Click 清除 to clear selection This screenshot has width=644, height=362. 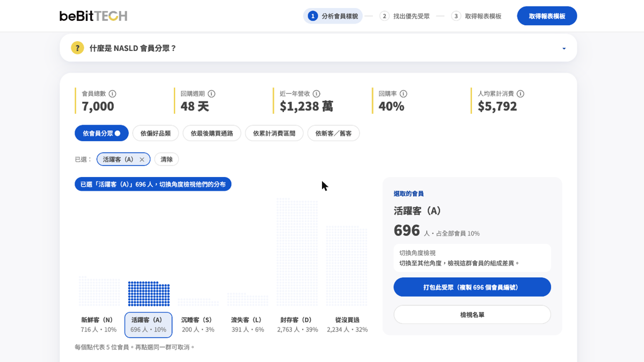166,159
